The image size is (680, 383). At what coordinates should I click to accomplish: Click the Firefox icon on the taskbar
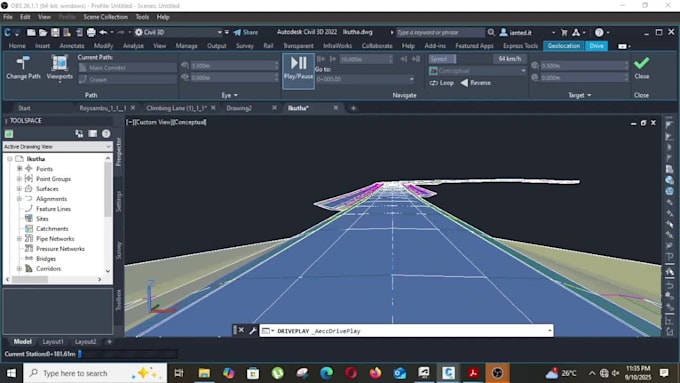coord(376,373)
